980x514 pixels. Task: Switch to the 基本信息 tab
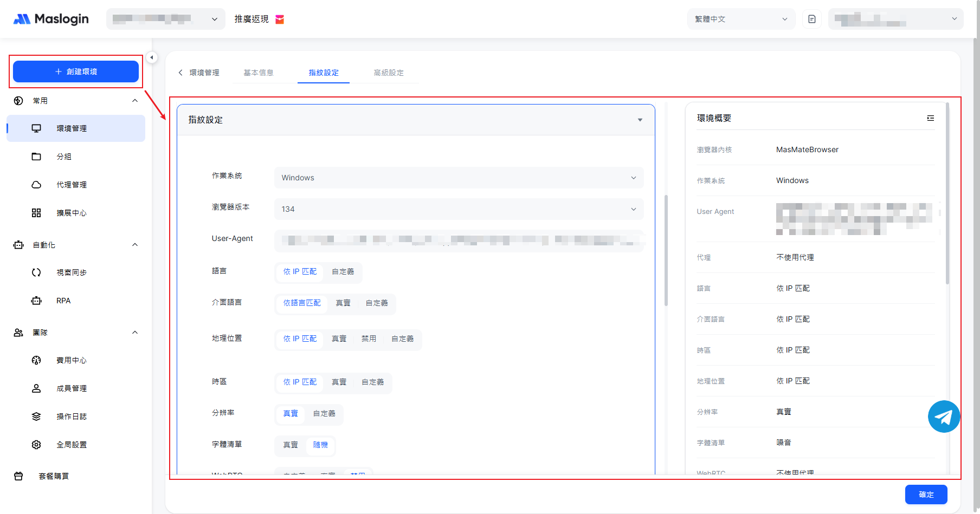point(259,73)
